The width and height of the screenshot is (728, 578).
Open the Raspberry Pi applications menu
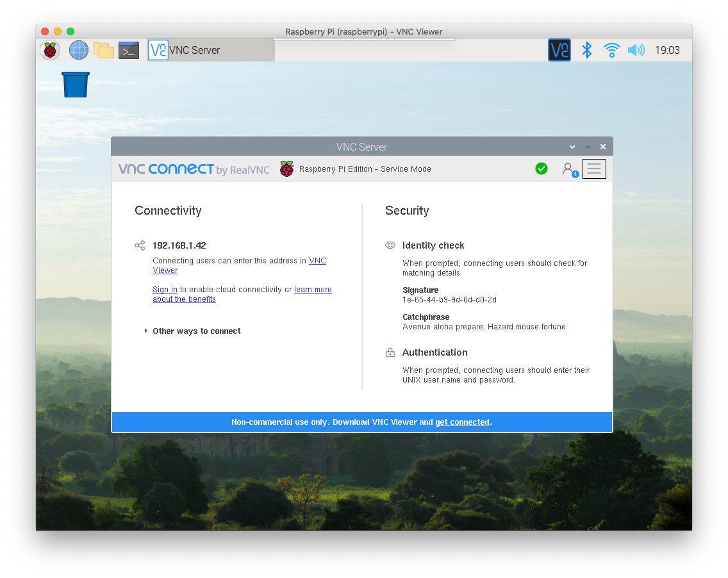49,49
